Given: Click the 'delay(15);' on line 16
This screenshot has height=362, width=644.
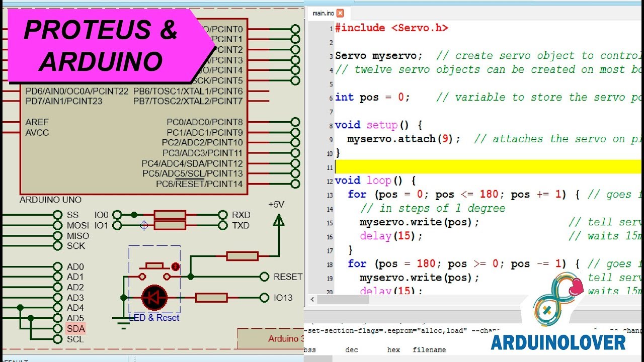Looking at the screenshot, I should click(x=391, y=236).
